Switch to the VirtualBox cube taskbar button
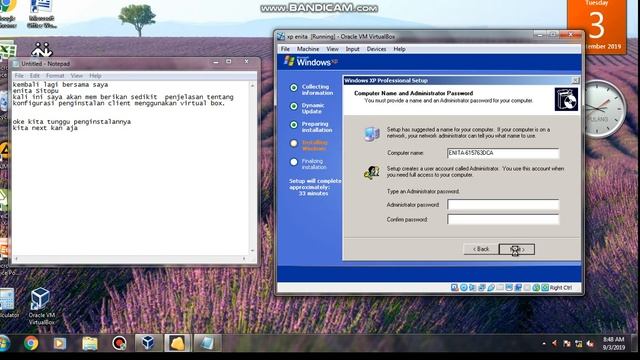Viewport: 640px width, 360px height. [x=148, y=343]
